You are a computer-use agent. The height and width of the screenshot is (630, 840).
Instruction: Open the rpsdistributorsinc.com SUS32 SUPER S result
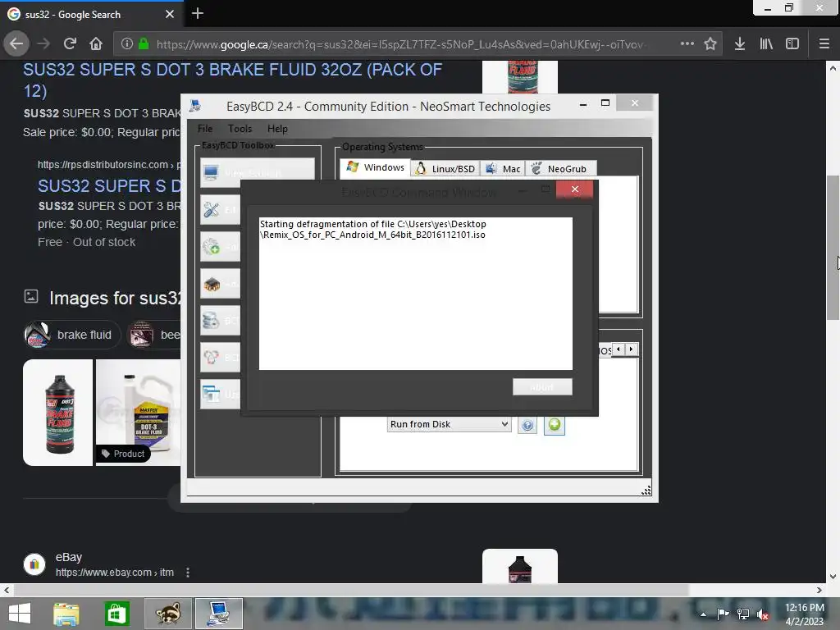pos(109,186)
